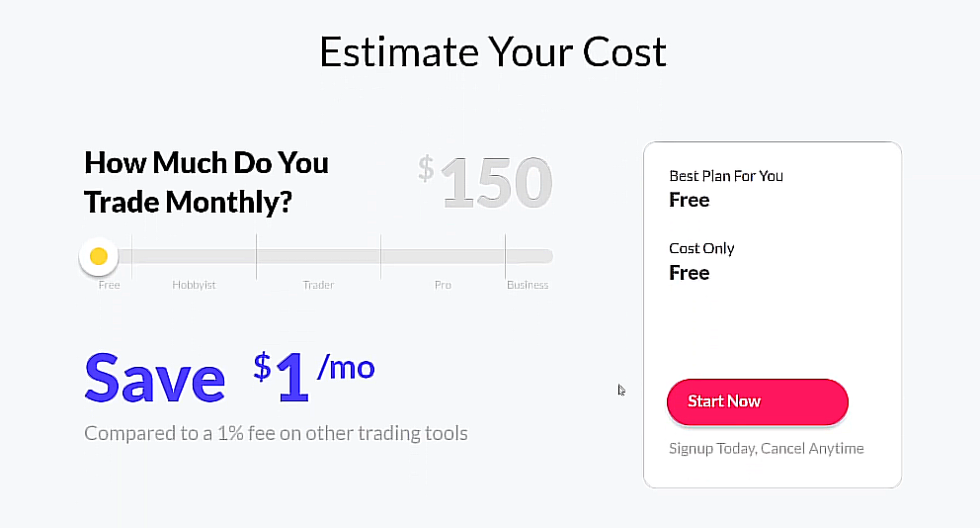Click 'Free' value under Best Plan For You
The height and width of the screenshot is (528, 980).
click(x=690, y=200)
